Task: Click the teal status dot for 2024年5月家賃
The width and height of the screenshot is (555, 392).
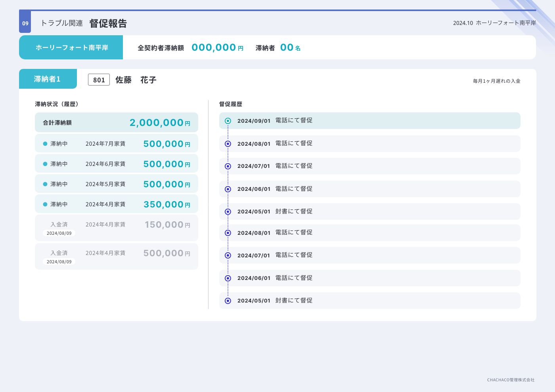Action: click(45, 184)
